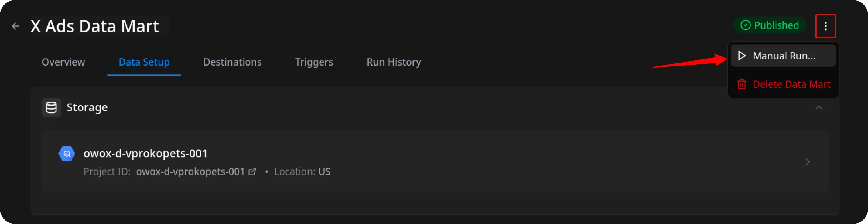
Task: Open the owox-d-vprokopets-001 Project ID link
Action: click(190, 171)
